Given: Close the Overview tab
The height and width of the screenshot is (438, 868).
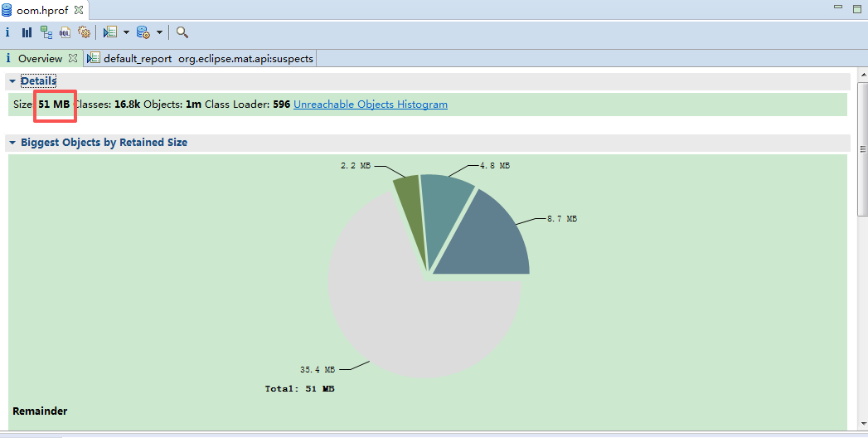Looking at the screenshot, I should click(72, 58).
